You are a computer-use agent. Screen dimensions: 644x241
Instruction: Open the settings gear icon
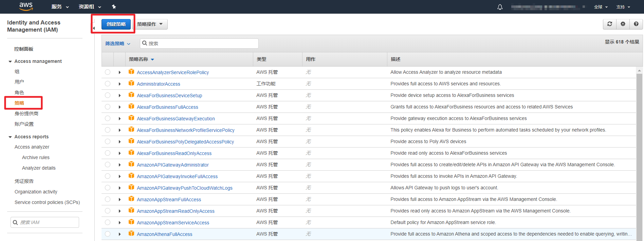click(x=623, y=24)
